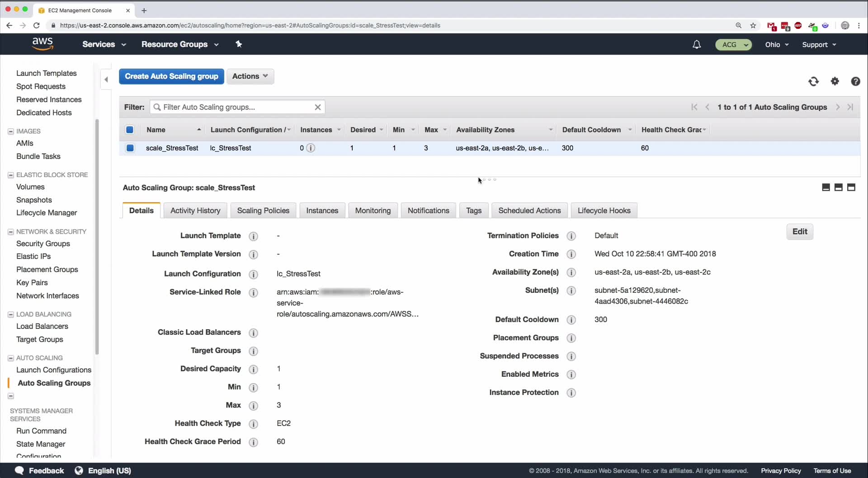Open the Notifications tab

pos(429,211)
